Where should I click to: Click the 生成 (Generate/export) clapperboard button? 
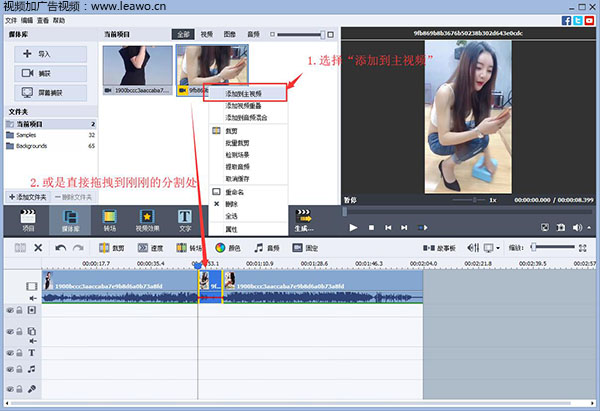point(304,220)
